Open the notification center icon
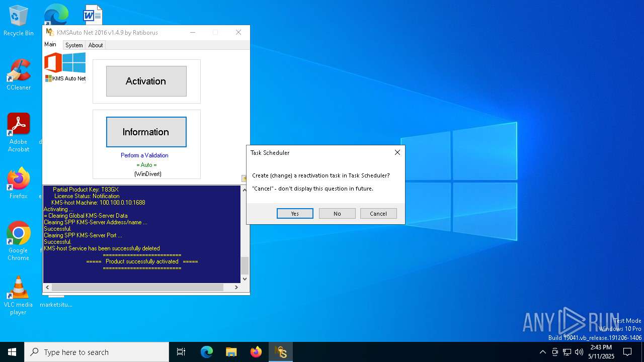644x362 pixels. pyautogui.click(x=627, y=352)
